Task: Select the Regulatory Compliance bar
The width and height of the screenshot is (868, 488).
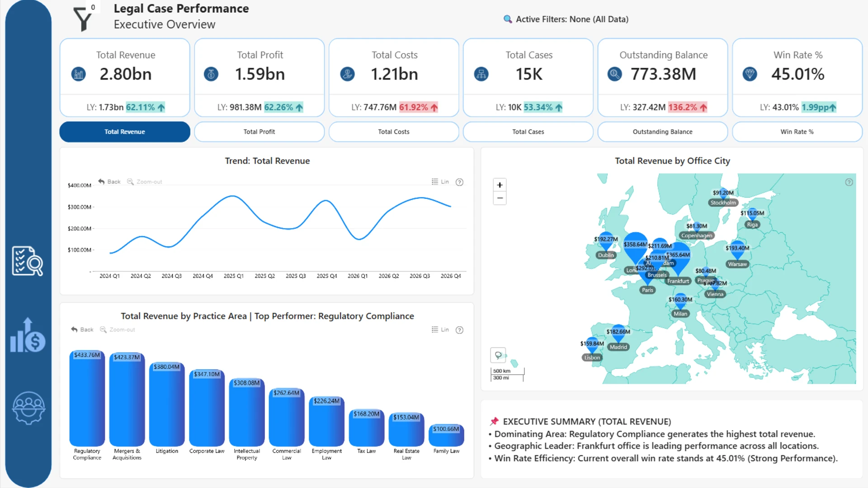Action: (x=87, y=399)
